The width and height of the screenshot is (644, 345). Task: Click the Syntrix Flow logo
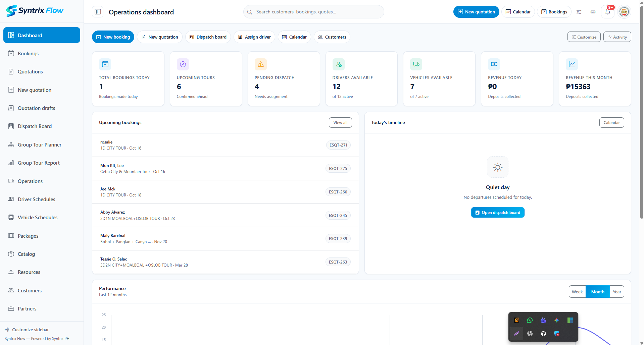pos(35,11)
